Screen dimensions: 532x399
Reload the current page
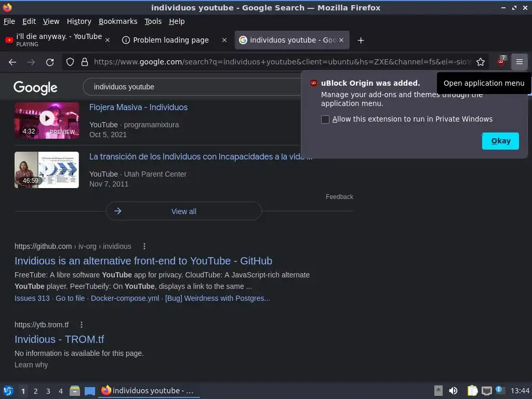[x=50, y=62]
